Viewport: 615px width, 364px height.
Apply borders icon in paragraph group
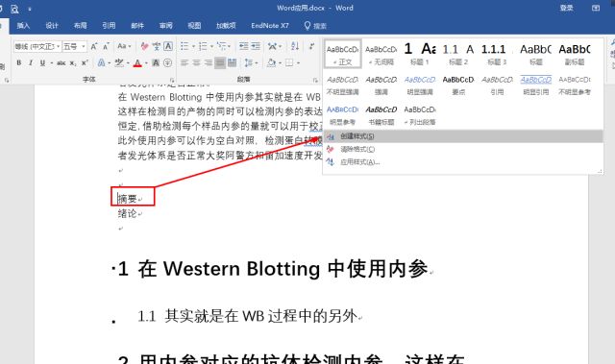[x=289, y=62]
